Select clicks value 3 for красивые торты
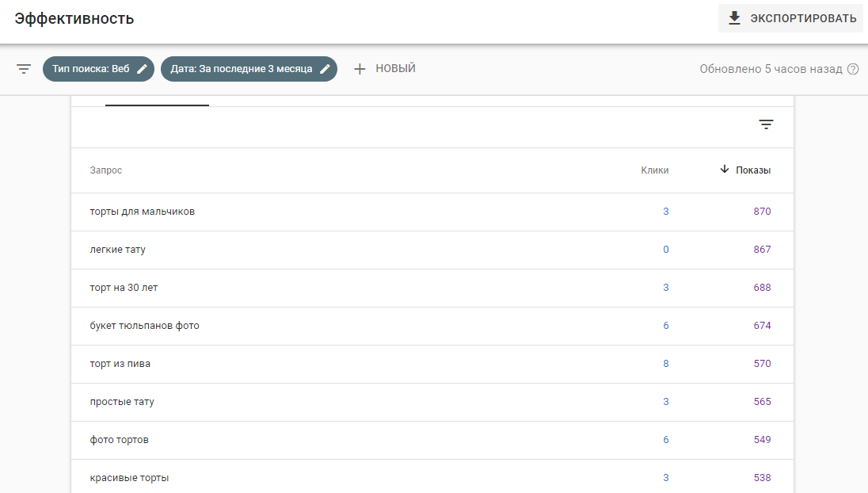The height and width of the screenshot is (493, 868). click(666, 477)
